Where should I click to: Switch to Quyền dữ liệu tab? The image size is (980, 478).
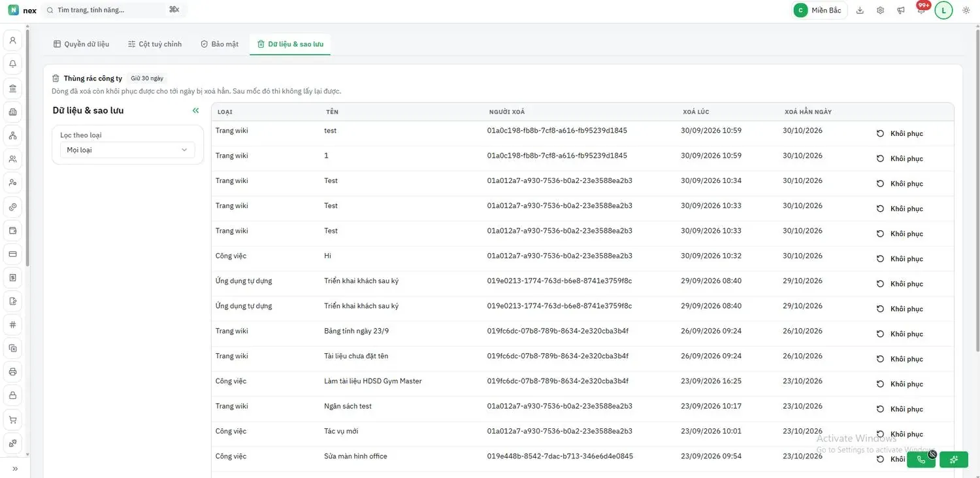pyautogui.click(x=82, y=44)
